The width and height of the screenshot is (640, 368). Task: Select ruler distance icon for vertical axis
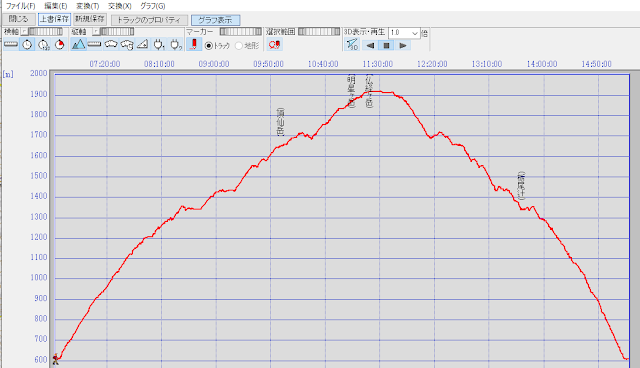click(x=94, y=44)
